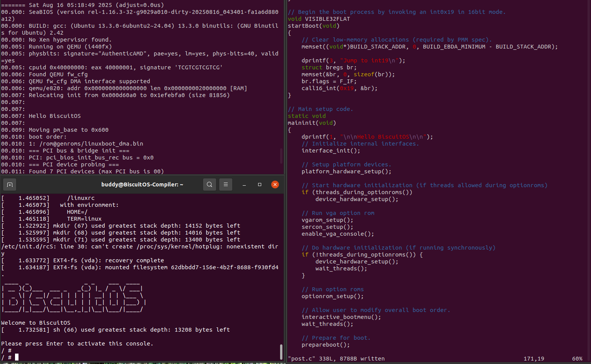Click scrollbar thumb of top SeaBIOS log terminal

[281, 156]
